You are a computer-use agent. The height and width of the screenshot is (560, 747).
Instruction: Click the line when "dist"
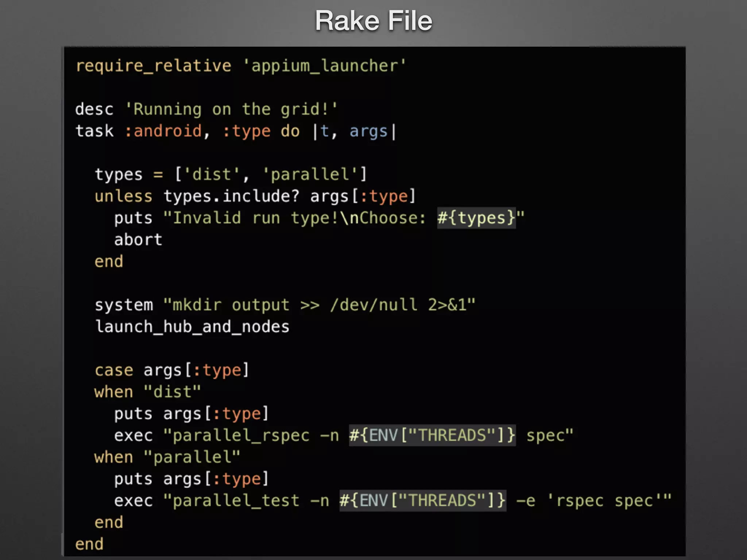click(148, 392)
